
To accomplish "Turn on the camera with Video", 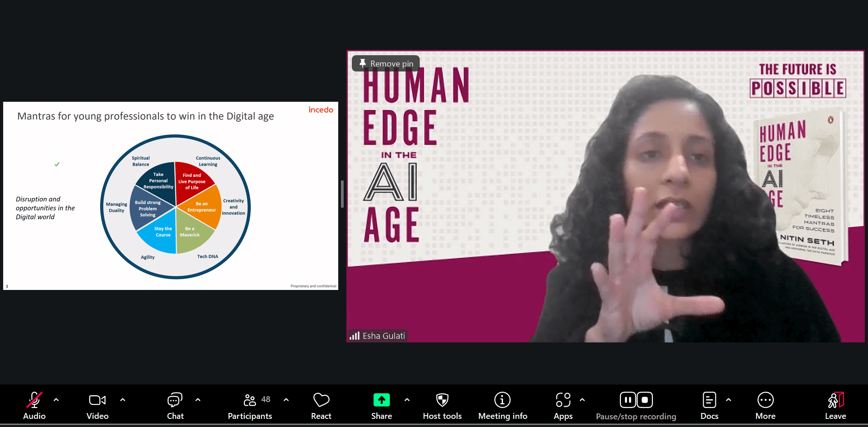I will pos(97,401).
